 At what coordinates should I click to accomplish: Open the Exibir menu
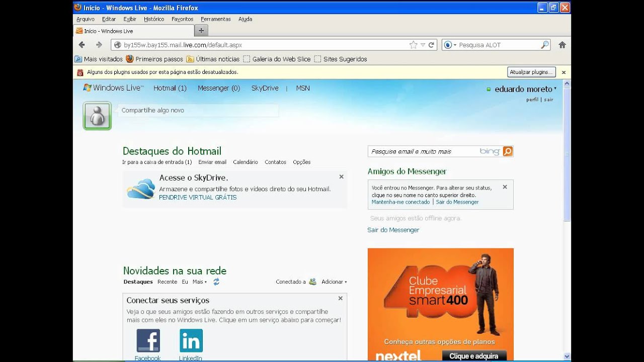130,19
